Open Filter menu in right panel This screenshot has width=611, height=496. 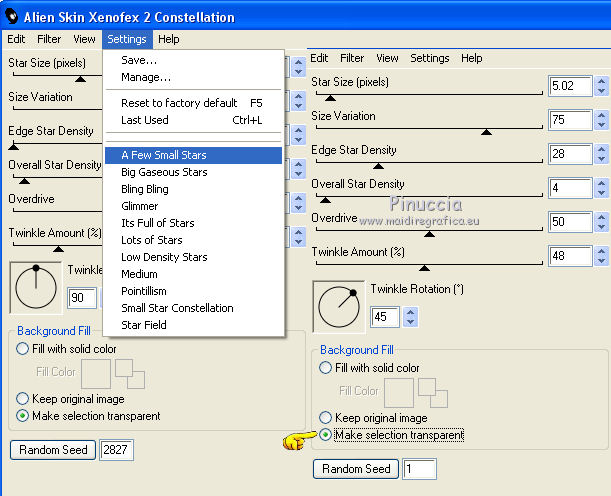point(352,58)
